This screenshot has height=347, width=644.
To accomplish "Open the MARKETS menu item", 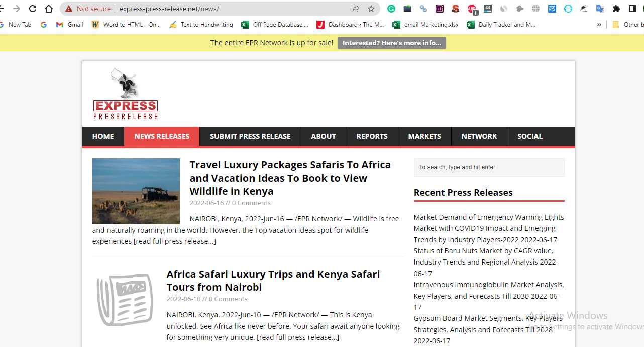I will click(x=424, y=136).
